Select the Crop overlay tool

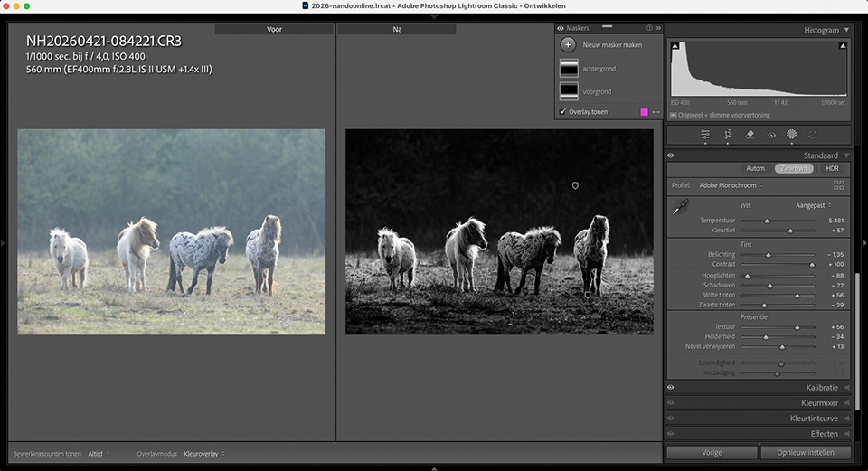pyautogui.click(x=728, y=134)
